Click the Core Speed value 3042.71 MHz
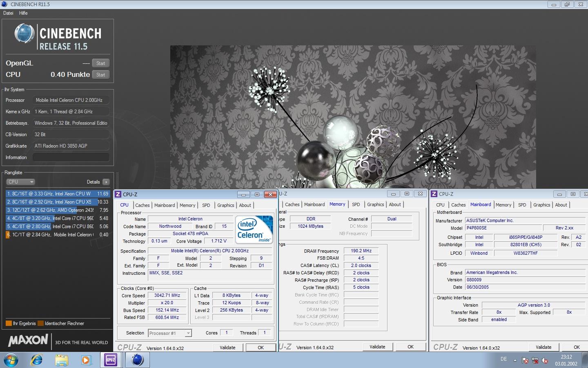 click(167, 296)
